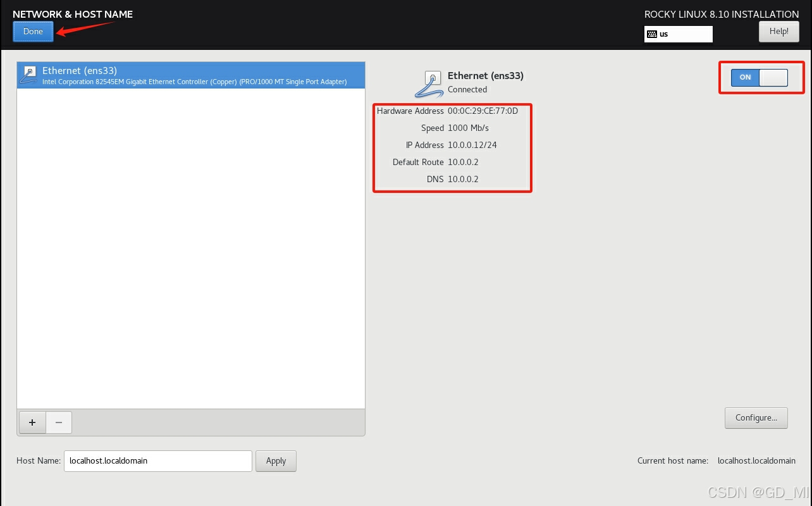This screenshot has width=812, height=506.
Task: Click the hardware address 00:0C:29:CE:77:0D
Action: pyautogui.click(x=483, y=111)
